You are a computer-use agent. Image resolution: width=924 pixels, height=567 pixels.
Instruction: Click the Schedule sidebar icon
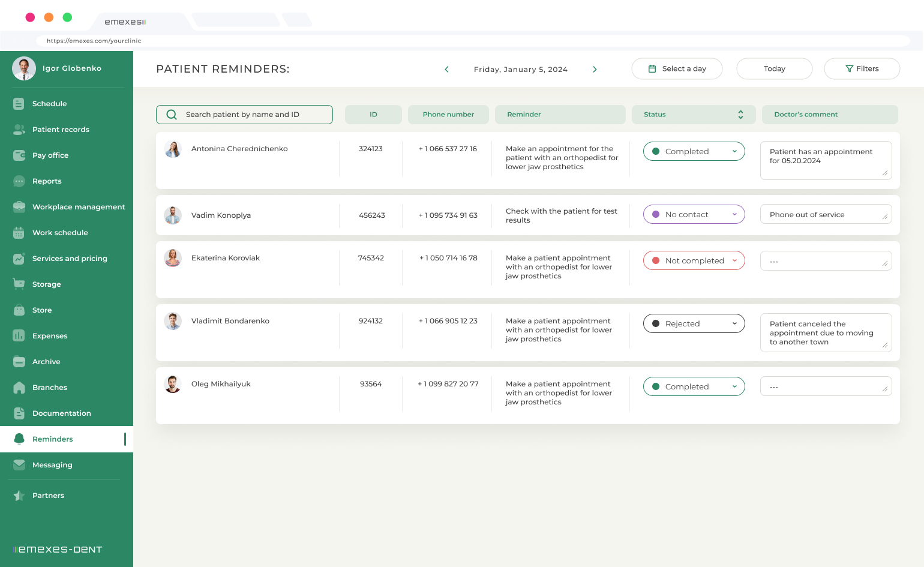(19, 104)
